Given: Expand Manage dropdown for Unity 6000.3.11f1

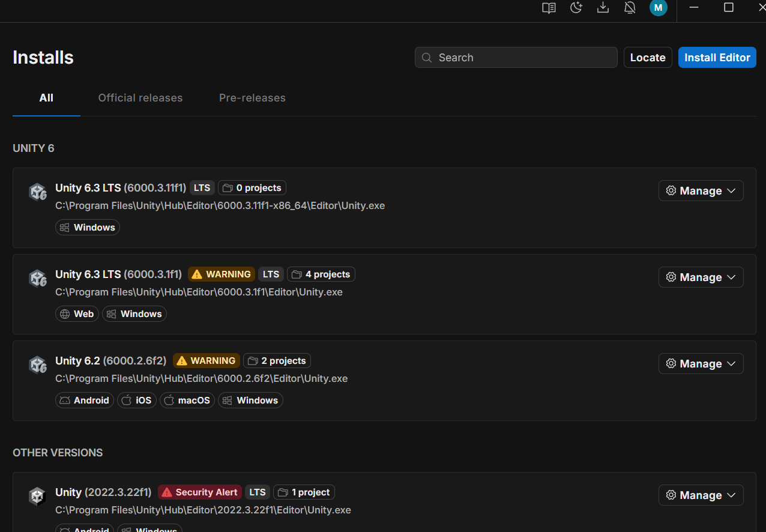Looking at the screenshot, I should pyautogui.click(x=701, y=191).
